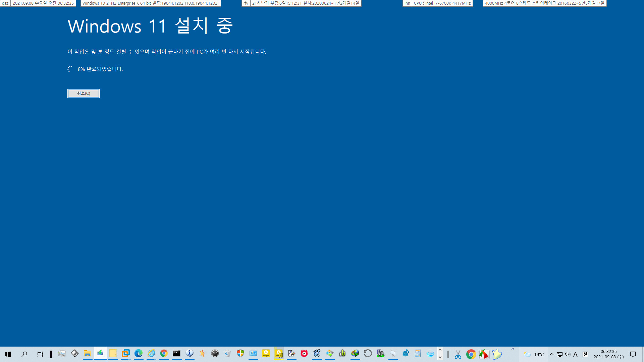Open Chrome beside the scissors icon
Viewport: 644px width, 362px height.
tap(471, 354)
